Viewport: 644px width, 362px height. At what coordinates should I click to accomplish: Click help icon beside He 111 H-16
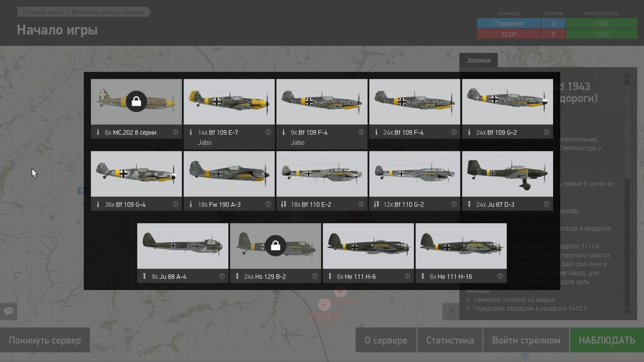point(500,276)
